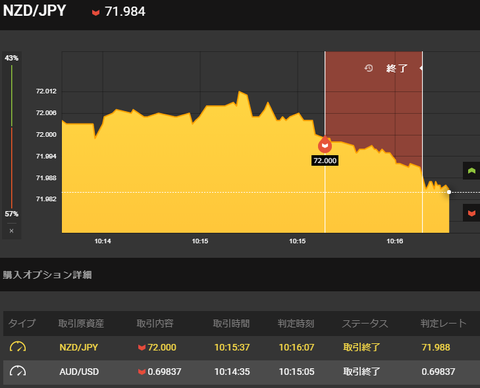Viewport: 480px width, 388px height.
Task: Close the sentiment bar with the X
Action: click(11, 231)
